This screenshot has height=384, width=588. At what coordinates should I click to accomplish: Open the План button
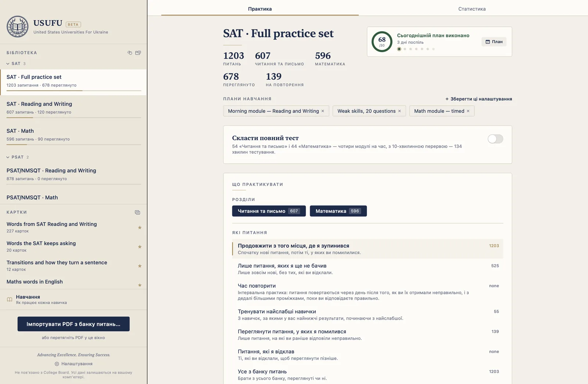[494, 42]
